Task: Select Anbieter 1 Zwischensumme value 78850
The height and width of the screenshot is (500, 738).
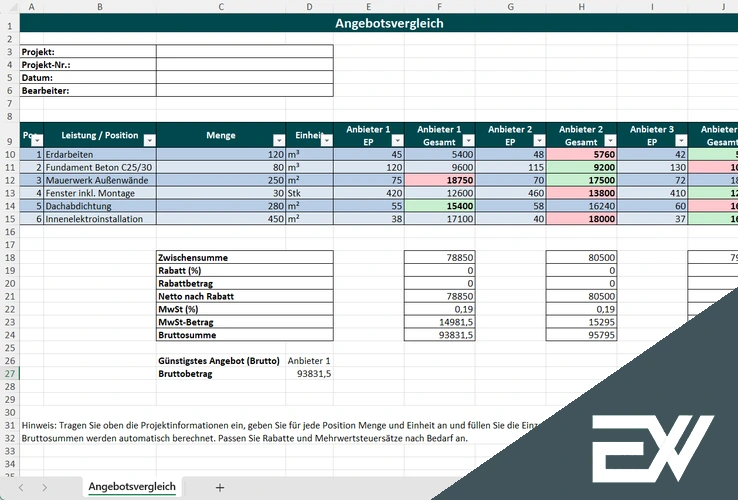Action: tap(440, 258)
